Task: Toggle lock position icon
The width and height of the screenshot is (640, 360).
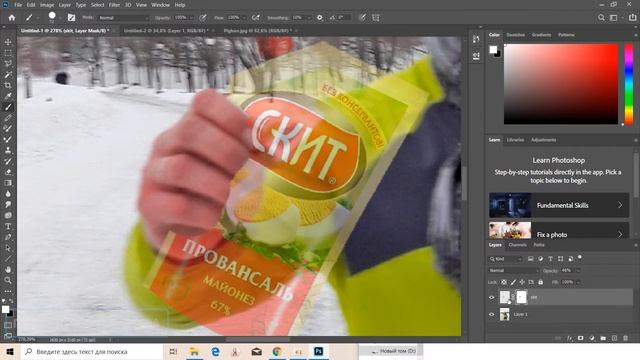Action: pos(522,282)
